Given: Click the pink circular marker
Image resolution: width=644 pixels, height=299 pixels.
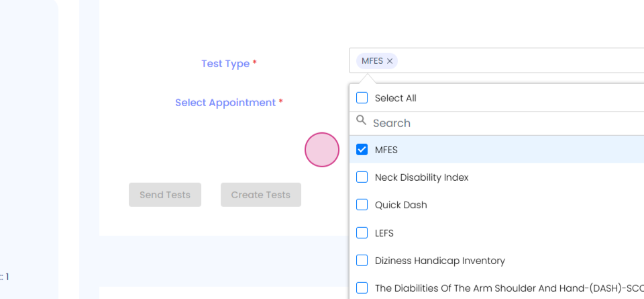Looking at the screenshot, I should (x=322, y=150).
